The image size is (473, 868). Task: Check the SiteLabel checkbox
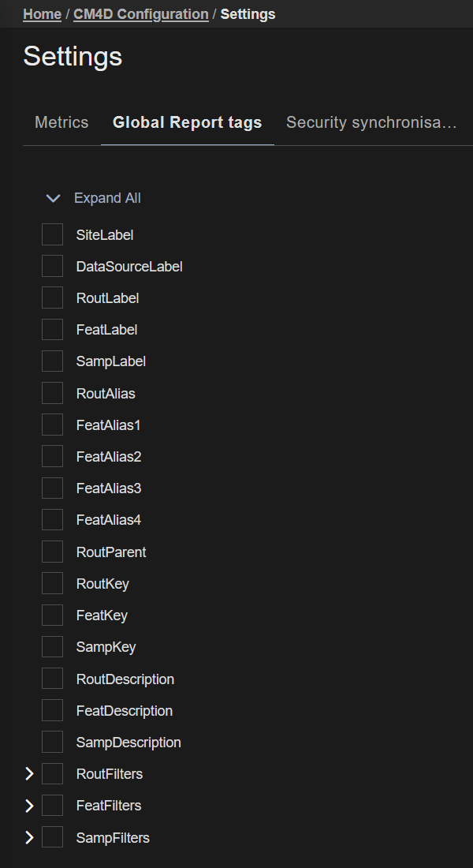(x=52, y=234)
